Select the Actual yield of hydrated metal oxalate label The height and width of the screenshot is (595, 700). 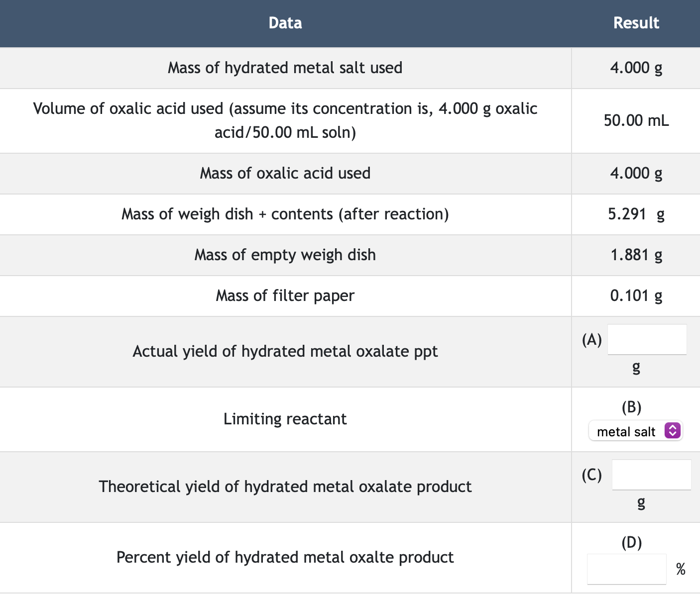pos(285,351)
